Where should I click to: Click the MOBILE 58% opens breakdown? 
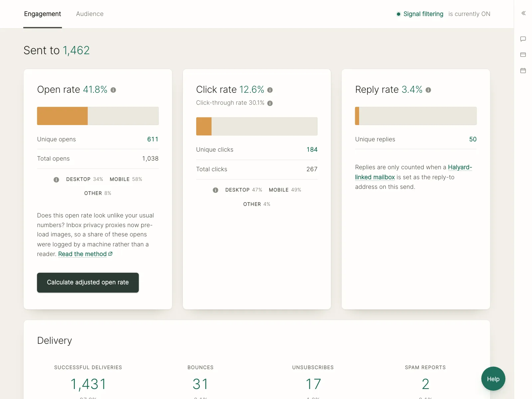[x=126, y=179]
